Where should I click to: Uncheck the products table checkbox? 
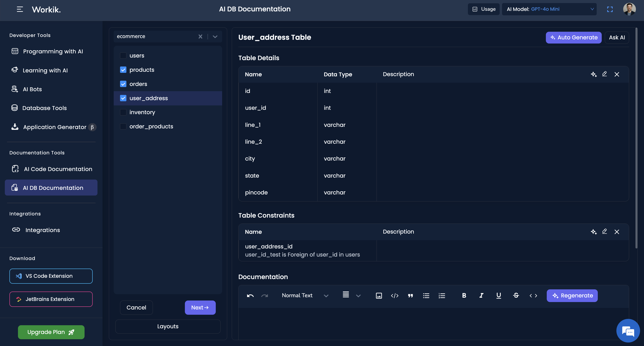tap(123, 70)
